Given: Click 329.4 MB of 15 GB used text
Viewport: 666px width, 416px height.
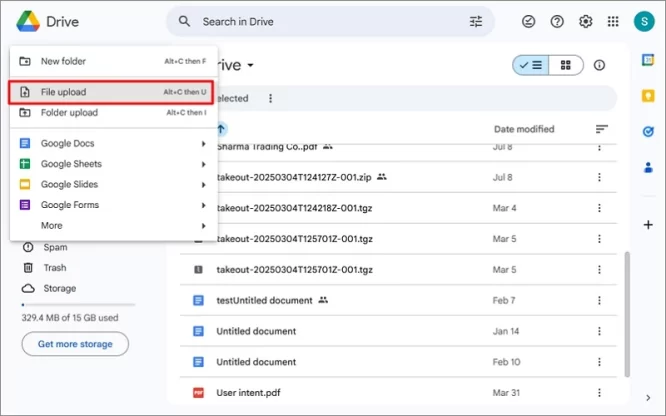Looking at the screenshot, I should (x=70, y=318).
